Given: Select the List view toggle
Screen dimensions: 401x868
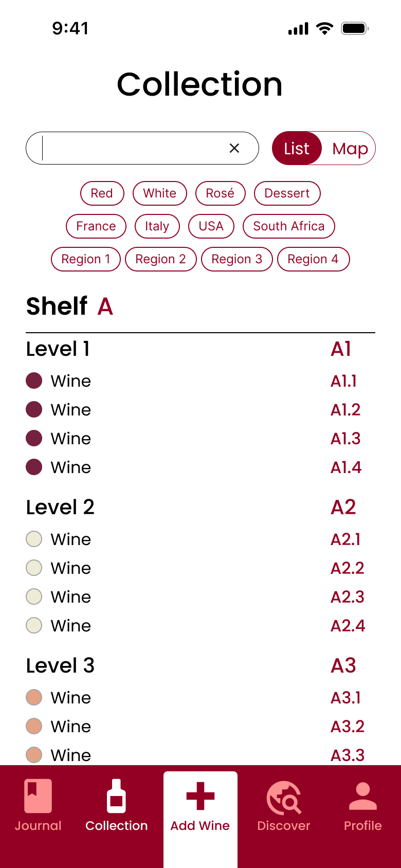Looking at the screenshot, I should pos(297,149).
